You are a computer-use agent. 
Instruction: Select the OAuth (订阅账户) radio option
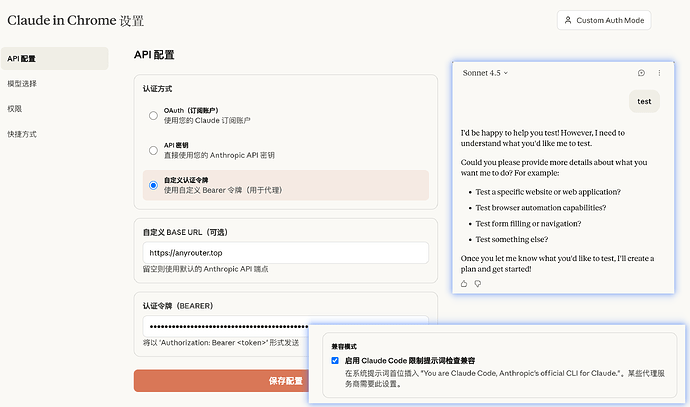click(153, 116)
